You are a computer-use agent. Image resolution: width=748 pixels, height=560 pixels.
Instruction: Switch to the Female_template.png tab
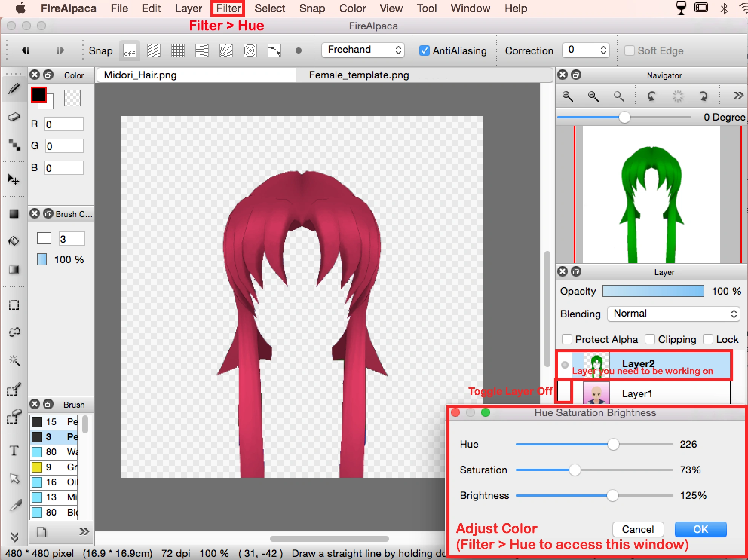tap(359, 75)
